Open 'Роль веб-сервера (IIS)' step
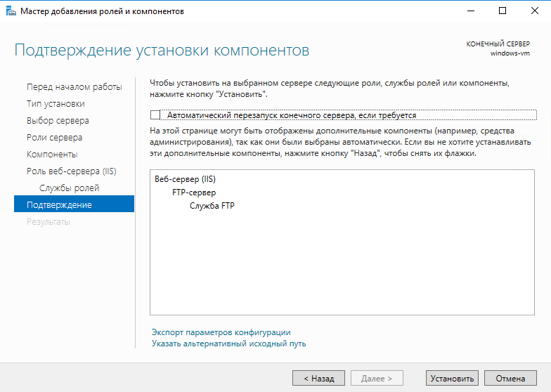The image size is (551, 392). tap(72, 171)
